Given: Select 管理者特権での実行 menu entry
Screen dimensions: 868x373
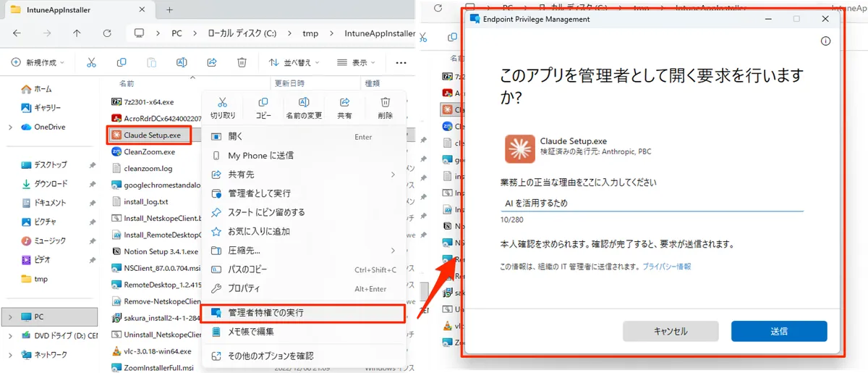Looking at the screenshot, I should (x=302, y=313).
